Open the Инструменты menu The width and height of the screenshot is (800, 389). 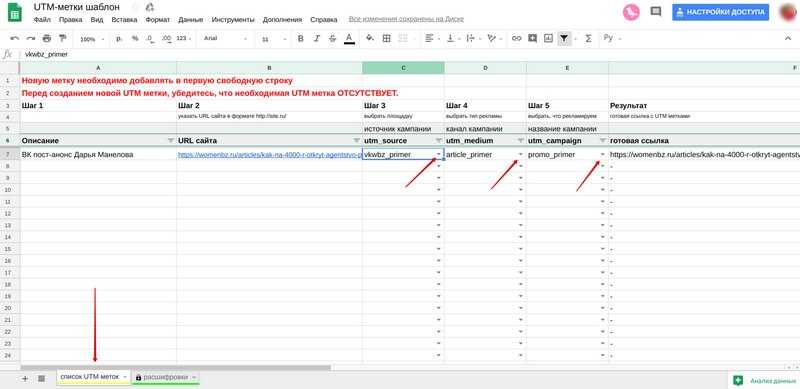click(233, 20)
